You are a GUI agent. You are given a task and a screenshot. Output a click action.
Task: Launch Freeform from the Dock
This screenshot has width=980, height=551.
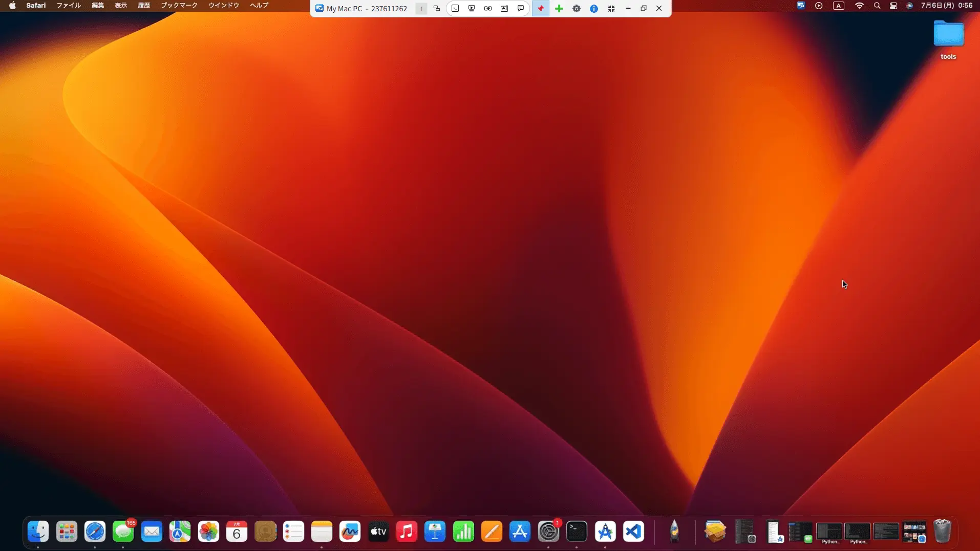point(350,532)
